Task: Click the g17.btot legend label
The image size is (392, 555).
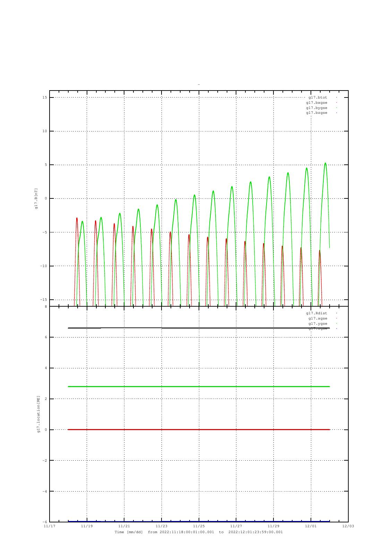Action: click(x=318, y=97)
